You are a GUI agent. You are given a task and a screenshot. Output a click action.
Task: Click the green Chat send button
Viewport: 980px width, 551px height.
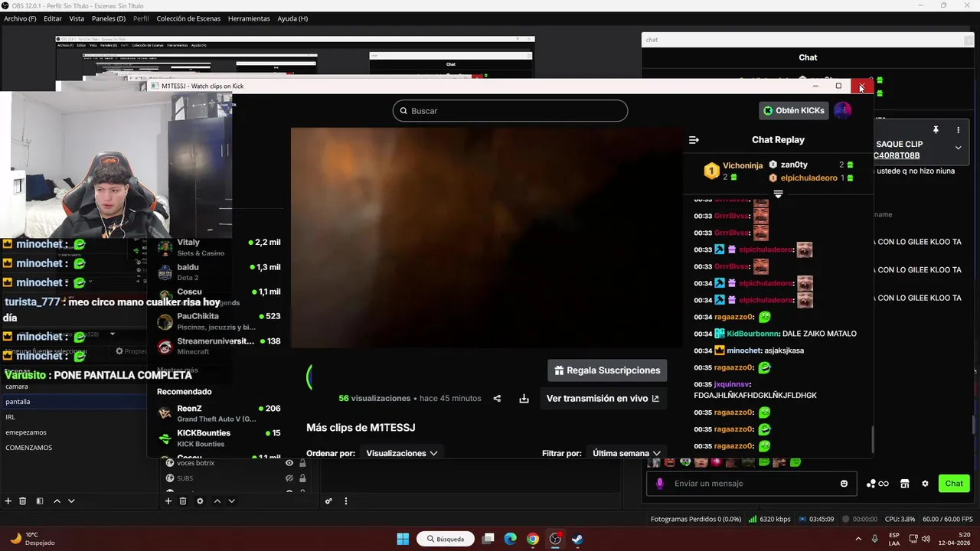(954, 484)
